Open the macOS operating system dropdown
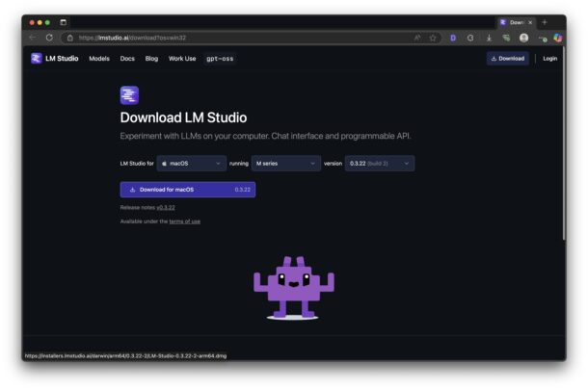 [x=192, y=164]
